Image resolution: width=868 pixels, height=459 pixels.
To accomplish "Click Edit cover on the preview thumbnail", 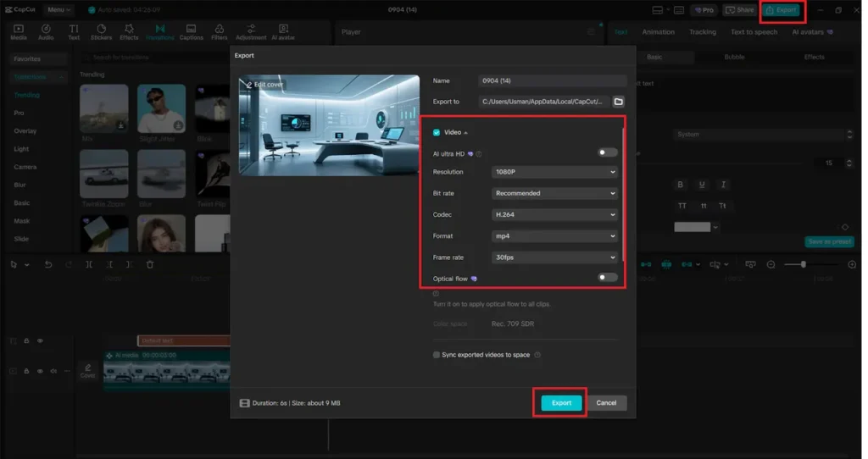I will coord(264,85).
